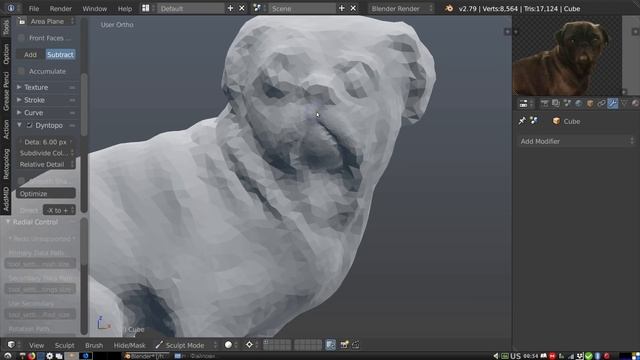Screen dimensions: 640x360
Task: Open the Render menu
Action: tap(60, 9)
